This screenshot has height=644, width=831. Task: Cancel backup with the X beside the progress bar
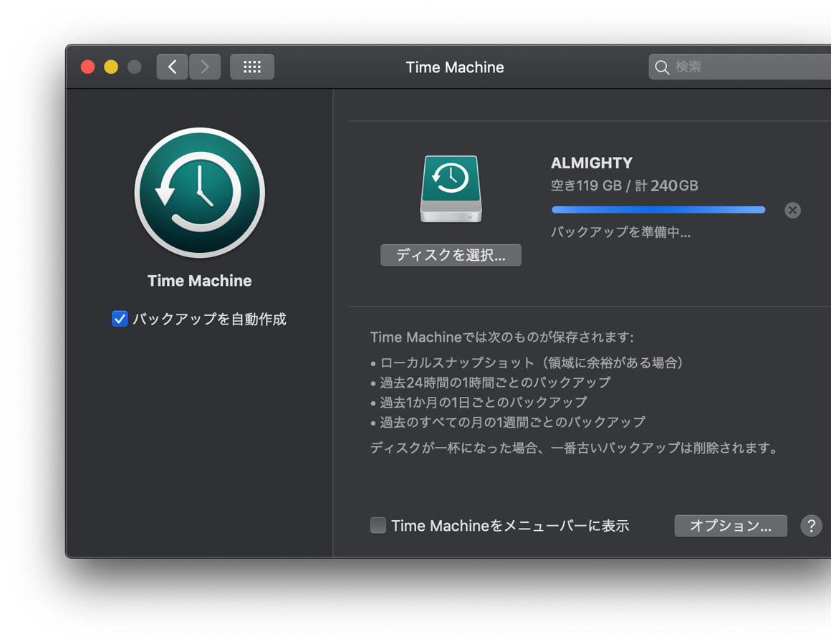pyautogui.click(x=792, y=211)
